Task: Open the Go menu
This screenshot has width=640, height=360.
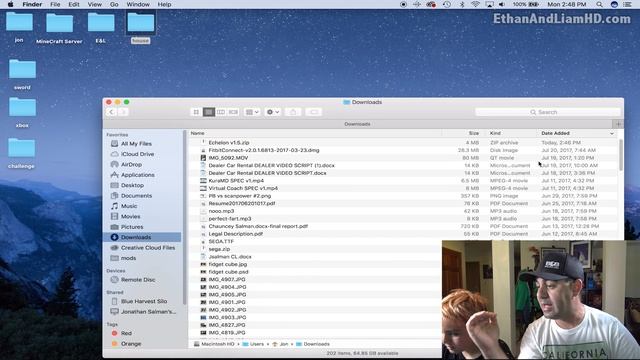Action: pos(114,4)
